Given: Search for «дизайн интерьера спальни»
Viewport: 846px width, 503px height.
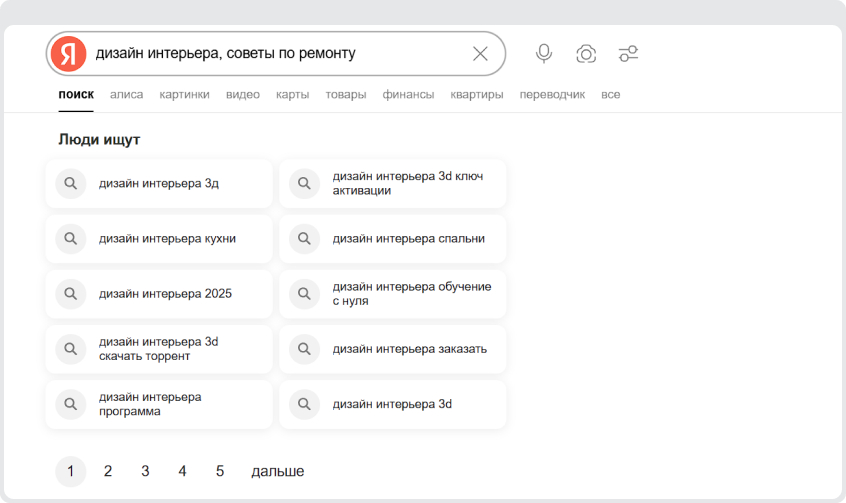Looking at the screenshot, I should point(393,239).
